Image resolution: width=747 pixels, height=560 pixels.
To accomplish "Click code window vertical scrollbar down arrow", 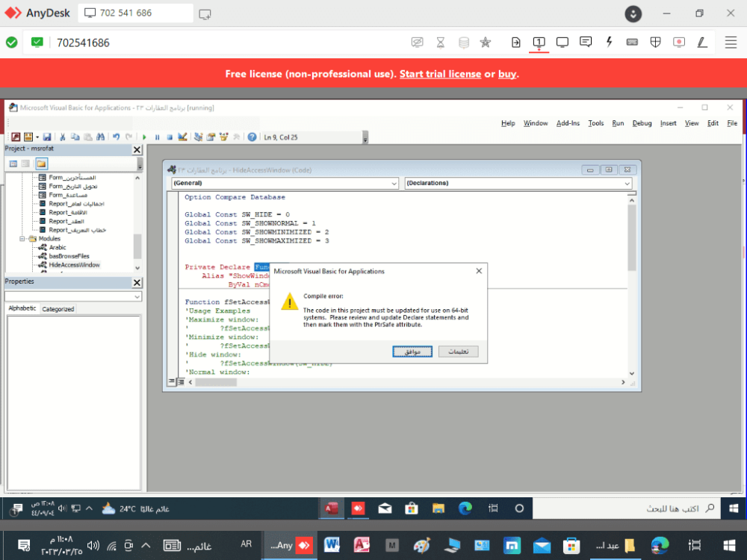I will pyautogui.click(x=632, y=374).
